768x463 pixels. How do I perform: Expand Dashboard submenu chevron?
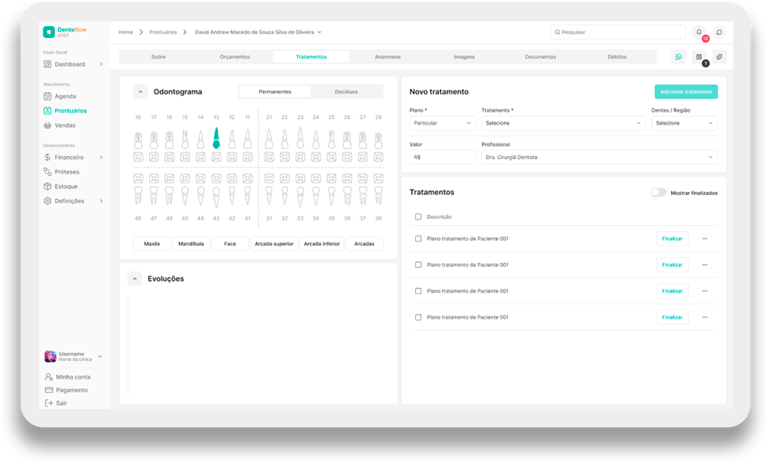pyautogui.click(x=101, y=64)
